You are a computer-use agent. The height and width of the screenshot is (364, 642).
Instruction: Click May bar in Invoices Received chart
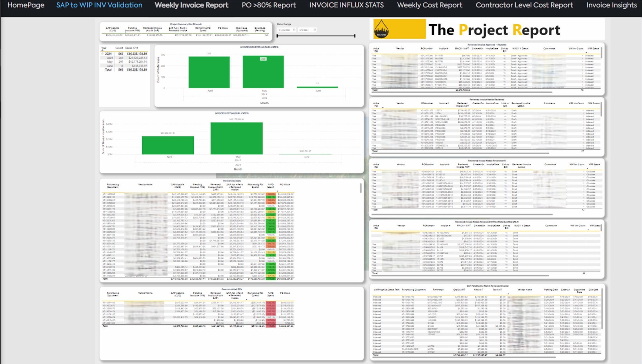point(263,72)
